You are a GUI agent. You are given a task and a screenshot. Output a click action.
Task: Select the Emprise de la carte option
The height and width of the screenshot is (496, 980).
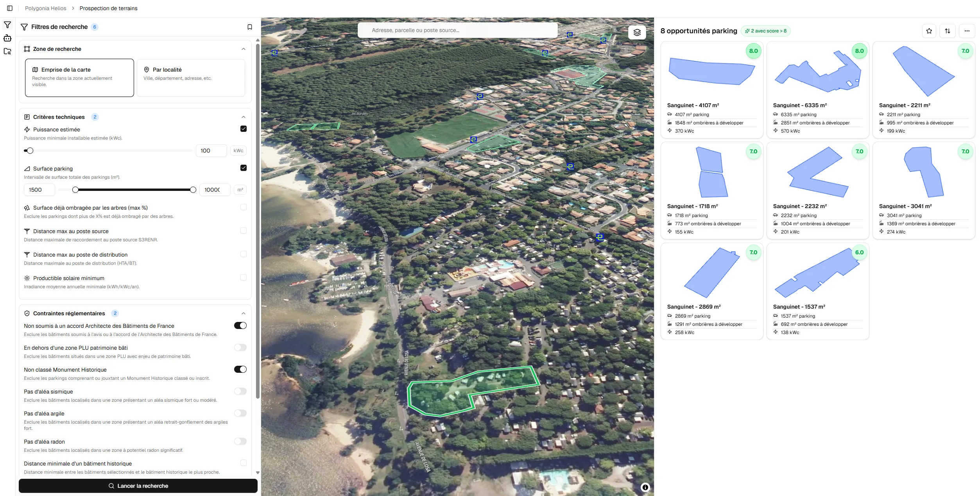point(79,77)
